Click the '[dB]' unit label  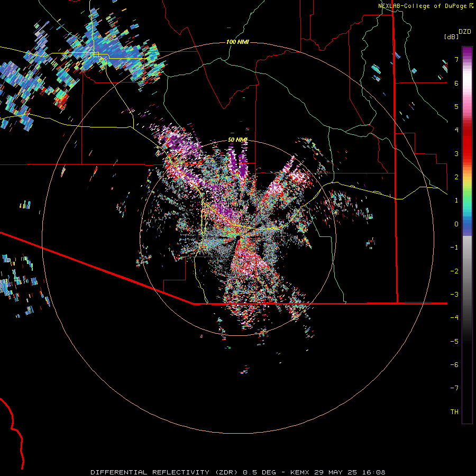[451, 36]
